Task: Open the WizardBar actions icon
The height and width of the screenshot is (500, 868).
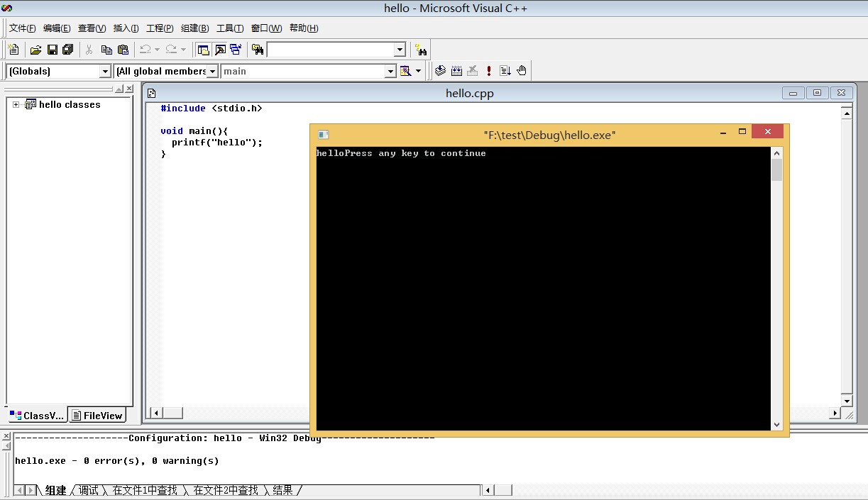Action: point(406,71)
